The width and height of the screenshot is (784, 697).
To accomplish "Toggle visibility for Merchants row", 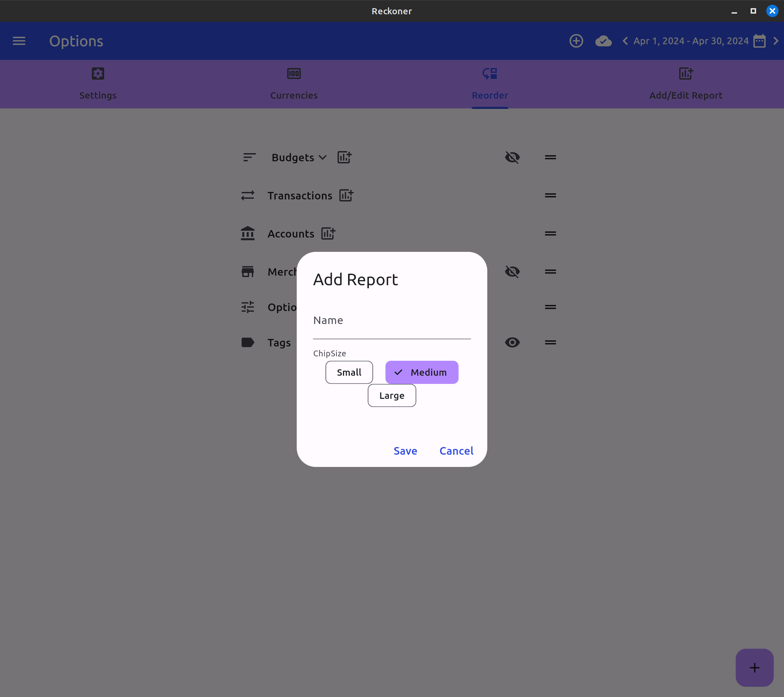I will 512,272.
